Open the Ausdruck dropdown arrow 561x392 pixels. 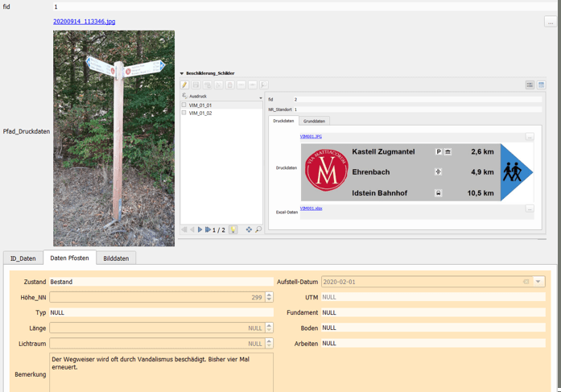click(261, 97)
